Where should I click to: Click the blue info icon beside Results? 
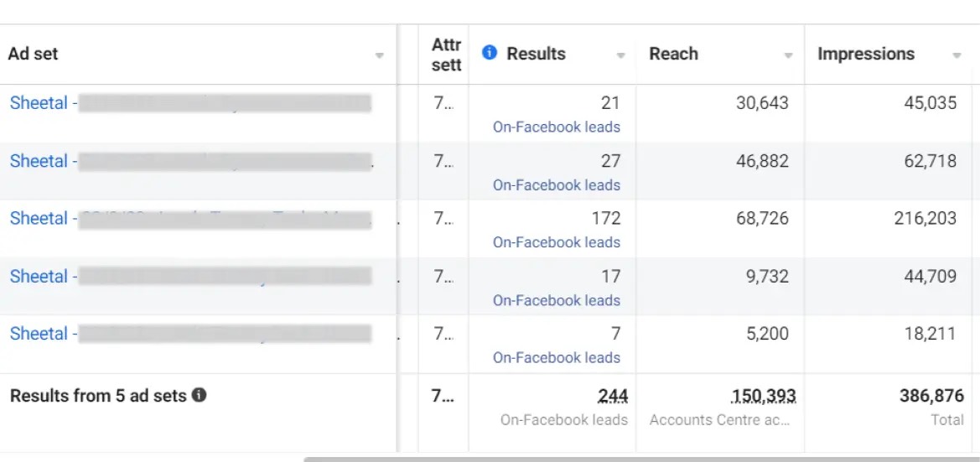point(490,53)
